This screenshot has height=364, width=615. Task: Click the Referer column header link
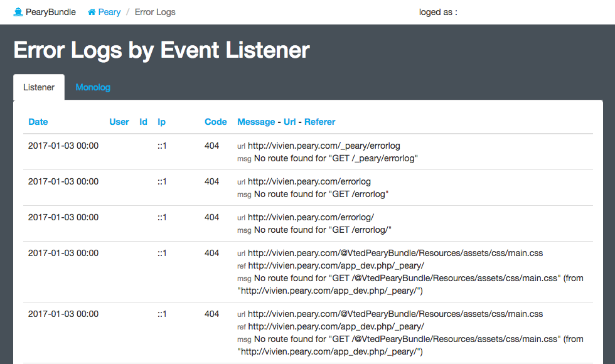click(x=320, y=122)
